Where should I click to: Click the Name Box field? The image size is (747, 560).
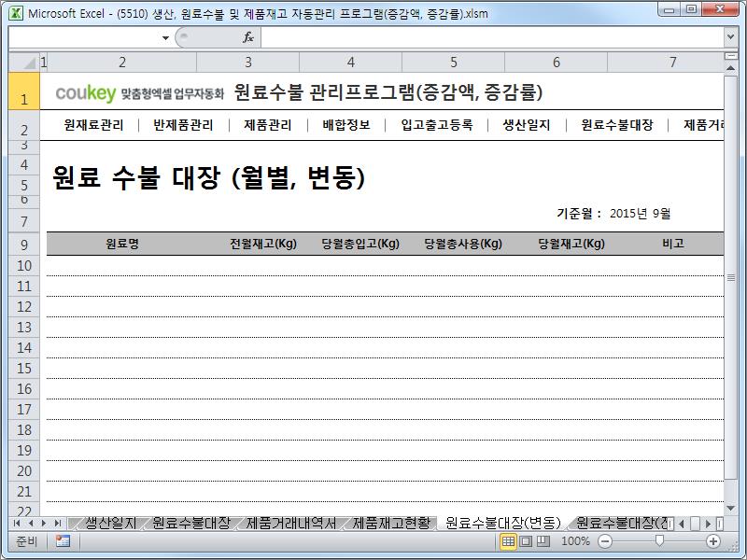84,37
